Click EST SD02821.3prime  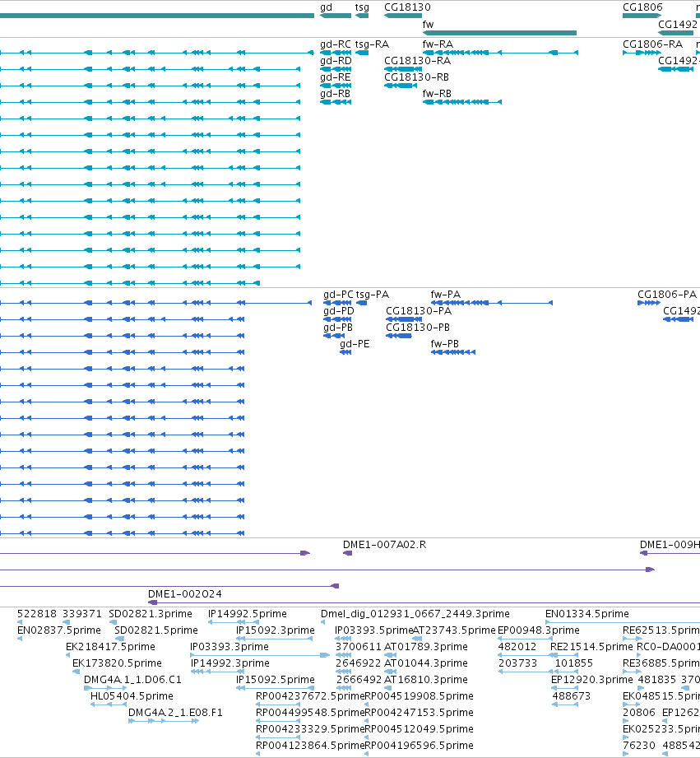coord(151,614)
